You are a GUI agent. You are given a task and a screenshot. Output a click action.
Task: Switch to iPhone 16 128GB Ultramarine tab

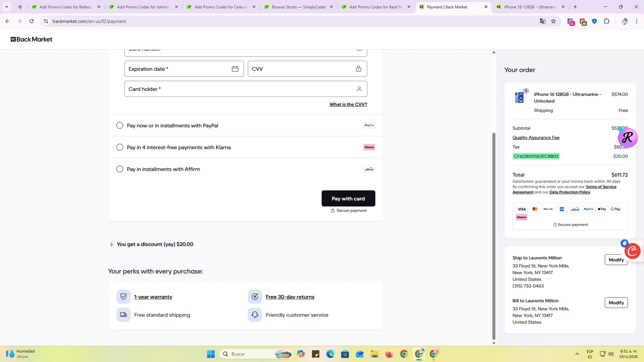(x=530, y=7)
